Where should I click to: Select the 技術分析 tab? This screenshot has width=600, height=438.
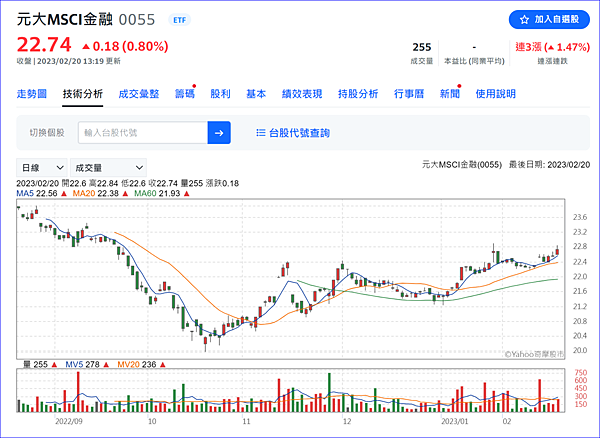tap(83, 94)
